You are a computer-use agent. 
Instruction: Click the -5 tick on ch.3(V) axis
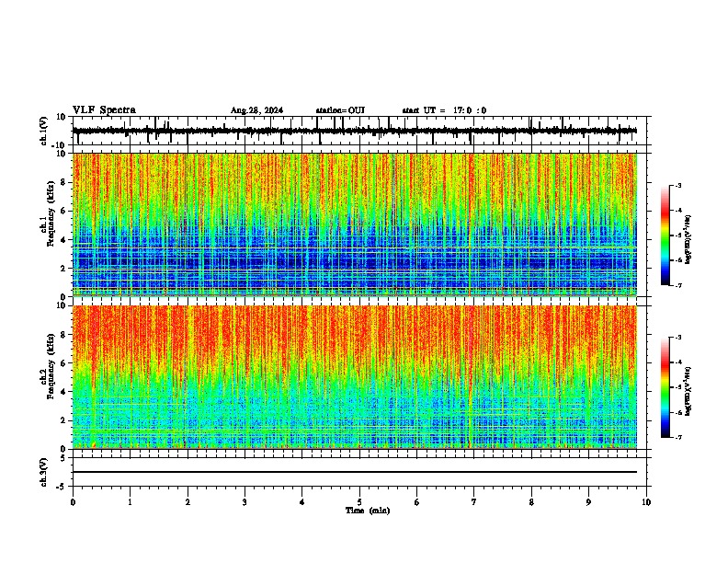click(x=62, y=487)
